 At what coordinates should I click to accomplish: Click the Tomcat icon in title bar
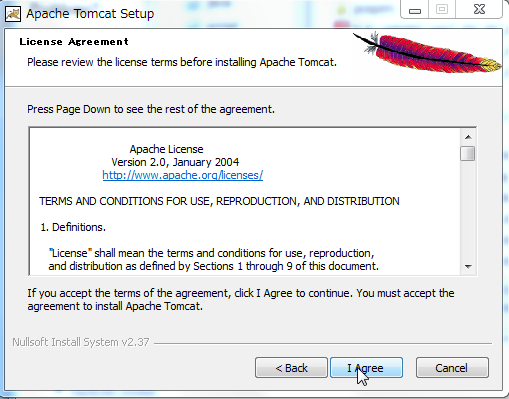pyautogui.click(x=13, y=14)
